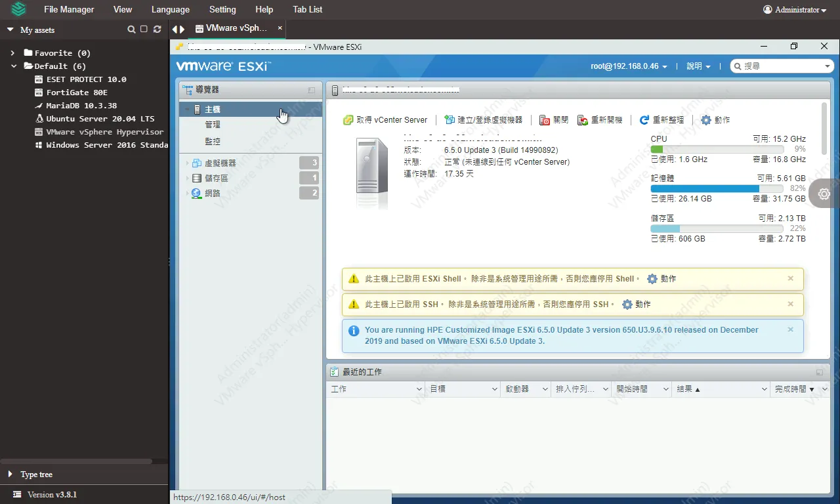
Task: Click the host server thumbnail image
Action: pyautogui.click(x=372, y=173)
